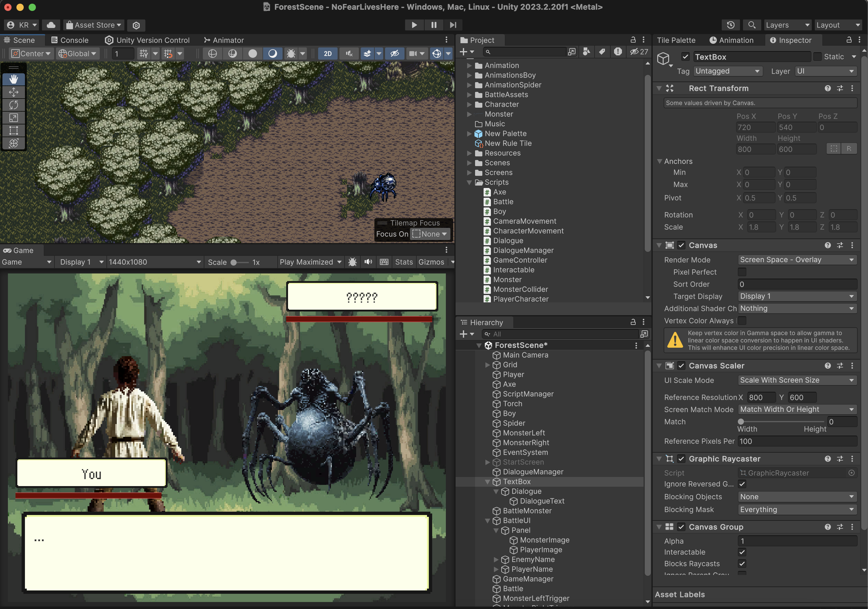
Task: Toggle 2D scene view mode
Action: (327, 54)
